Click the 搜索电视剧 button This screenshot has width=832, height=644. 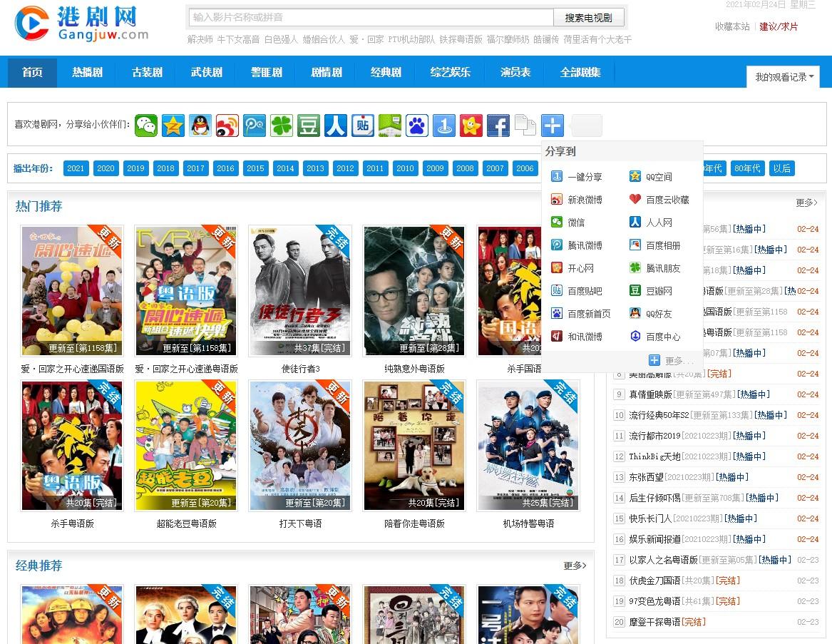[589, 18]
